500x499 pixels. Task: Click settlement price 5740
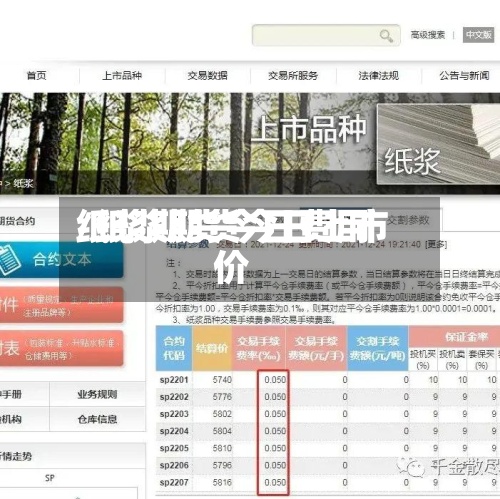(222, 380)
